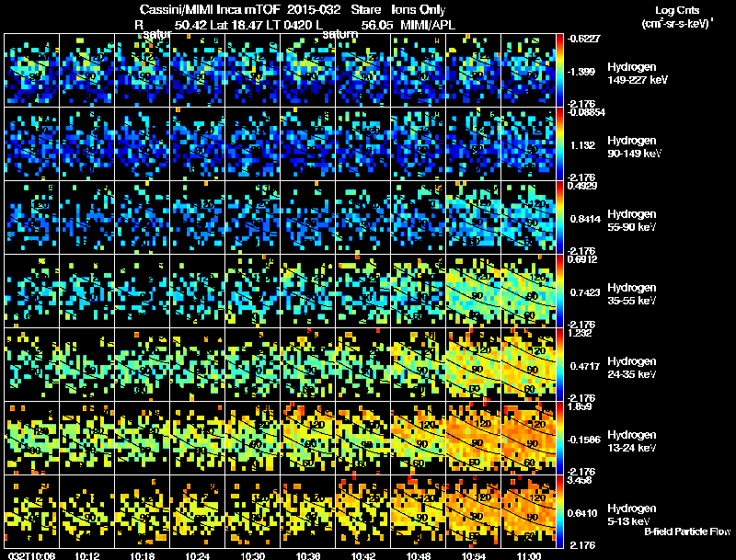Click the Hydrogen 90-149 keV row label
This screenshot has height=560, width=736.
(635, 147)
